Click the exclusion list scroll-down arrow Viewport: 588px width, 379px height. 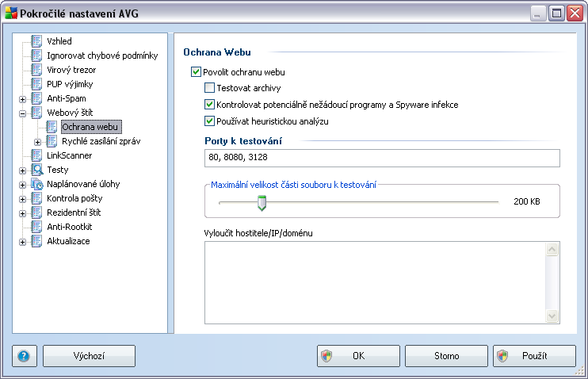[x=552, y=316]
